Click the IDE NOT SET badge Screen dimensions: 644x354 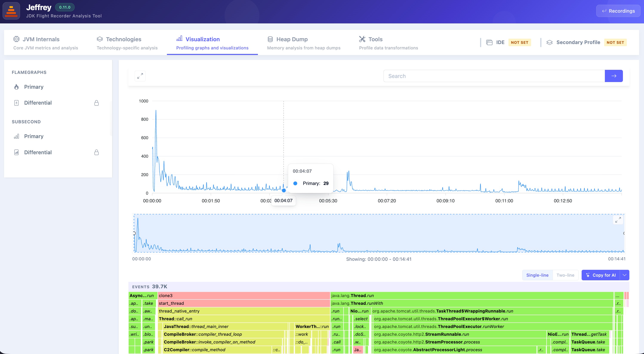point(519,43)
